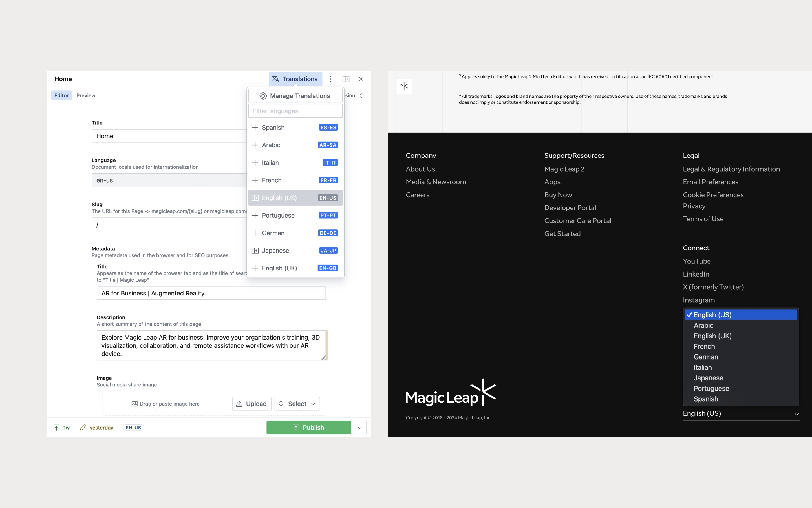Open the LinkedIn link
Image resolution: width=812 pixels, height=508 pixels.
tap(696, 274)
